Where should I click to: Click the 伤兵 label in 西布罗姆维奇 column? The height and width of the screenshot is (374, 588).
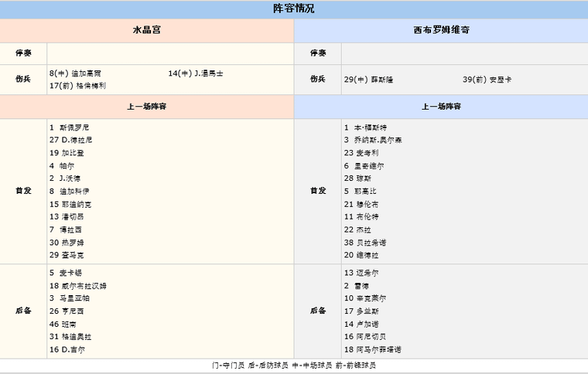point(318,79)
